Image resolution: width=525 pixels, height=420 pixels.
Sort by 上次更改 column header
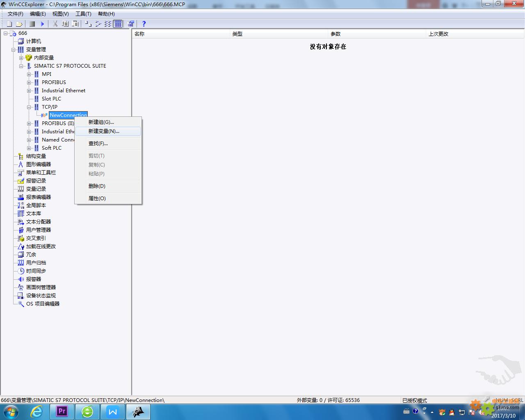[x=475, y=34]
